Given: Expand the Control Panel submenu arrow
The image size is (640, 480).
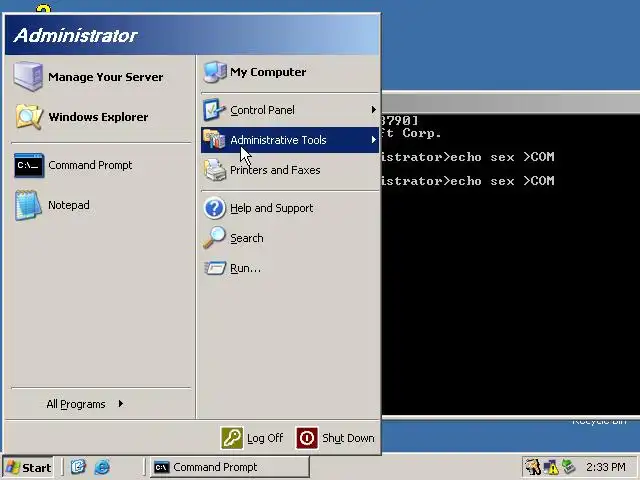Looking at the screenshot, I should pyautogui.click(x=373, y=109).
